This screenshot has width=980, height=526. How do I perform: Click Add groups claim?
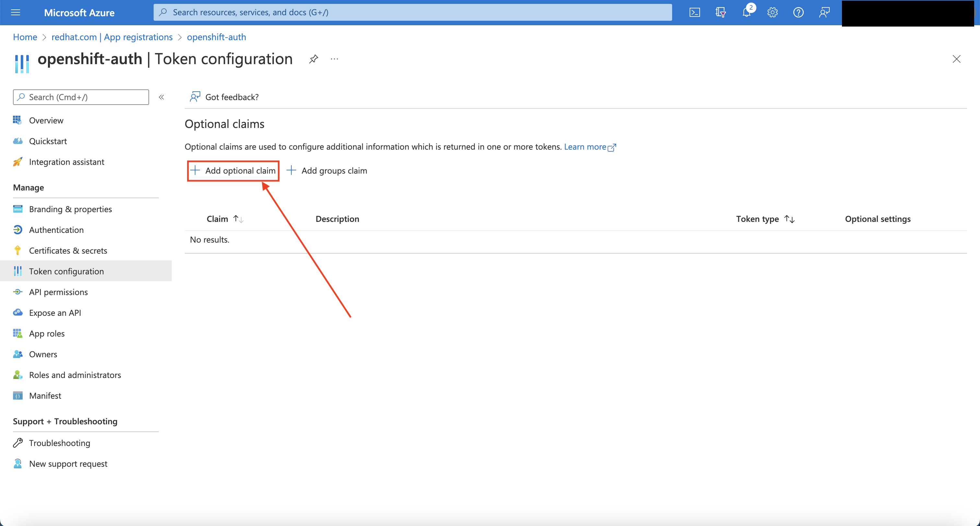[x=326, y=170]
